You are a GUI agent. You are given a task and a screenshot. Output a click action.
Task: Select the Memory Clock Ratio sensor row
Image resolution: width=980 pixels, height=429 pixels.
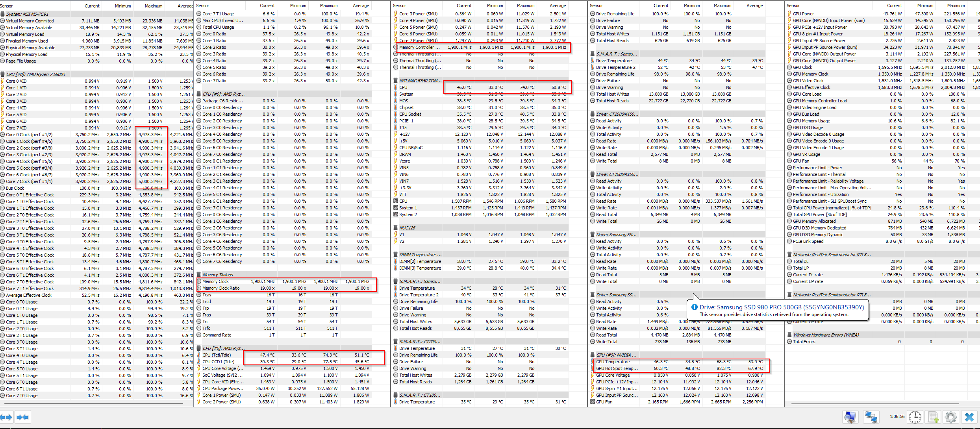coord(221,288)
